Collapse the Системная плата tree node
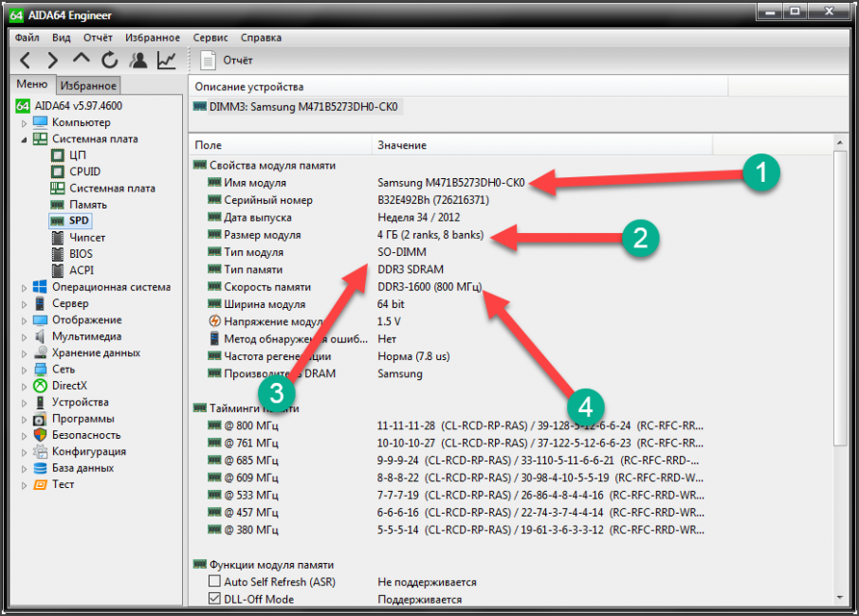859x616 pixels. coord(24,139)
